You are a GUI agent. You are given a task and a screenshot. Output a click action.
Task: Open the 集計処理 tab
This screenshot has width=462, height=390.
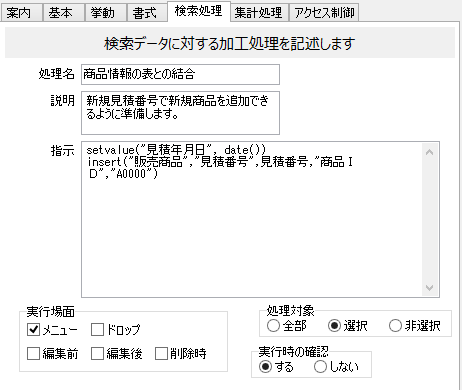tap(259, 13)
